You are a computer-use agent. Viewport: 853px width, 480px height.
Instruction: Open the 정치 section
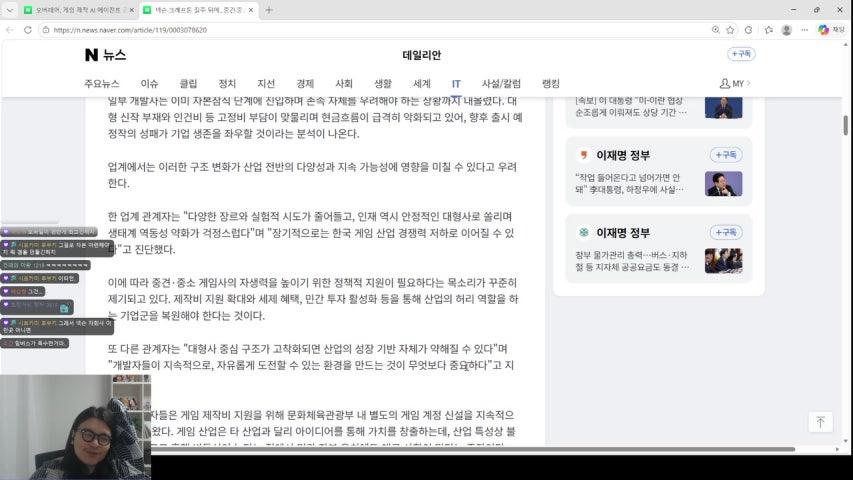click(x=227, y=83)
